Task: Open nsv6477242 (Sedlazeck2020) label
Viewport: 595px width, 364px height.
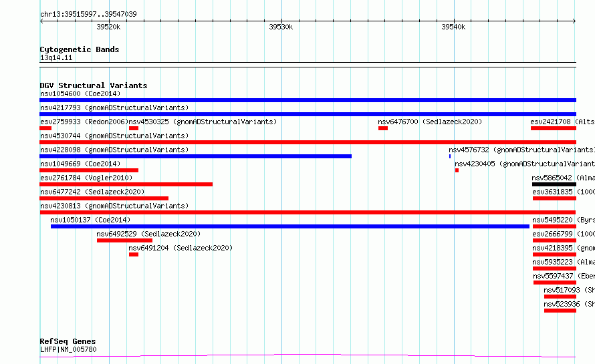Action: [92, 192]
